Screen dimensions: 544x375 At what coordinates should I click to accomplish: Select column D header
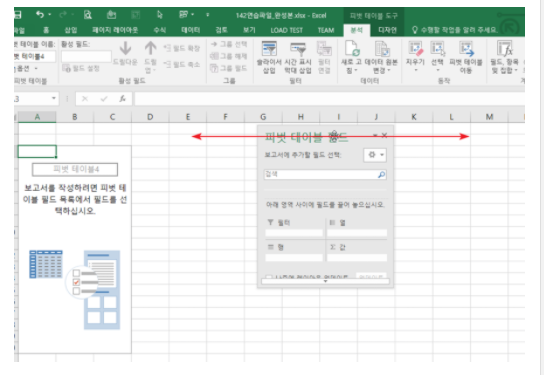click(x=150, y=117)
